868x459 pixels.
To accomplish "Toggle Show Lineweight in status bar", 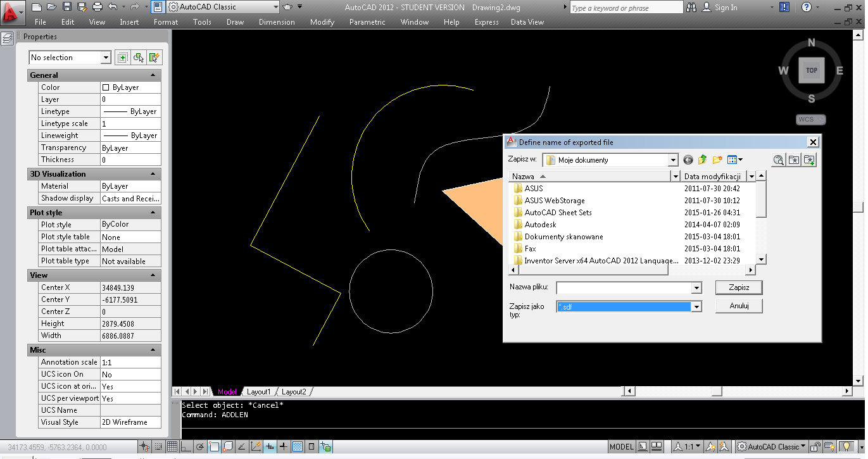I will click(x=283, y=446).
